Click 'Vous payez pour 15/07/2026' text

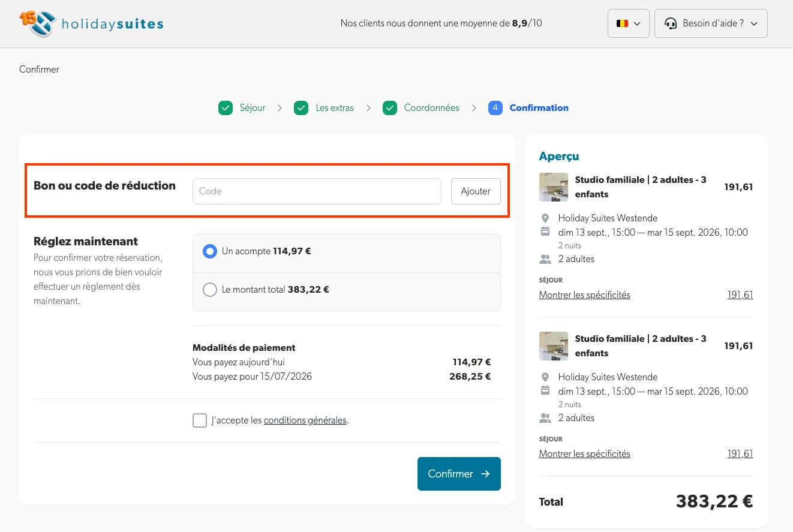(252, 377)
